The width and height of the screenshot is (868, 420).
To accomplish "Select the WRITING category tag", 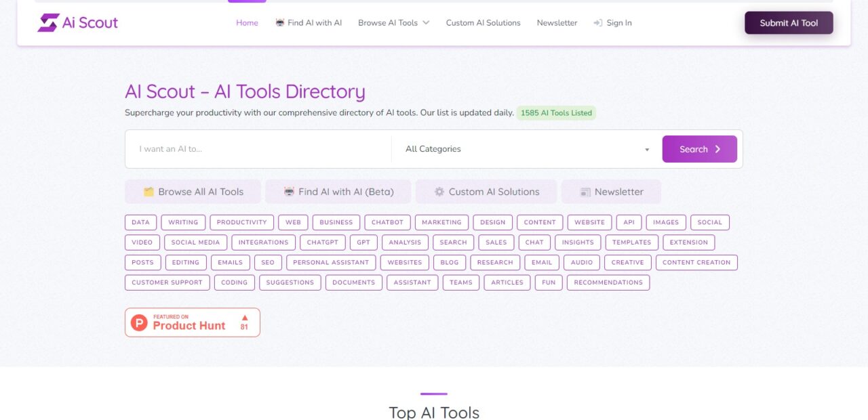I will pyautogui.click(x=183, y=222).
